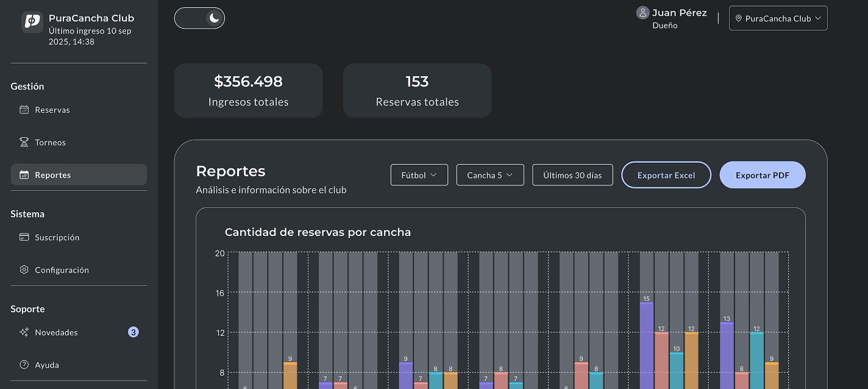
Task: Click the calendar icon next to Reservas
Action: pos(24,110)
